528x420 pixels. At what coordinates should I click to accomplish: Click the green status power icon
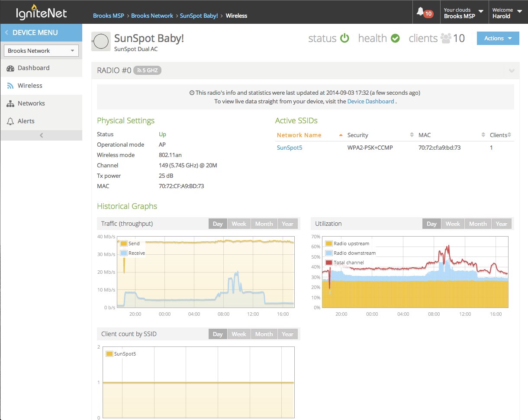(344, 38)
